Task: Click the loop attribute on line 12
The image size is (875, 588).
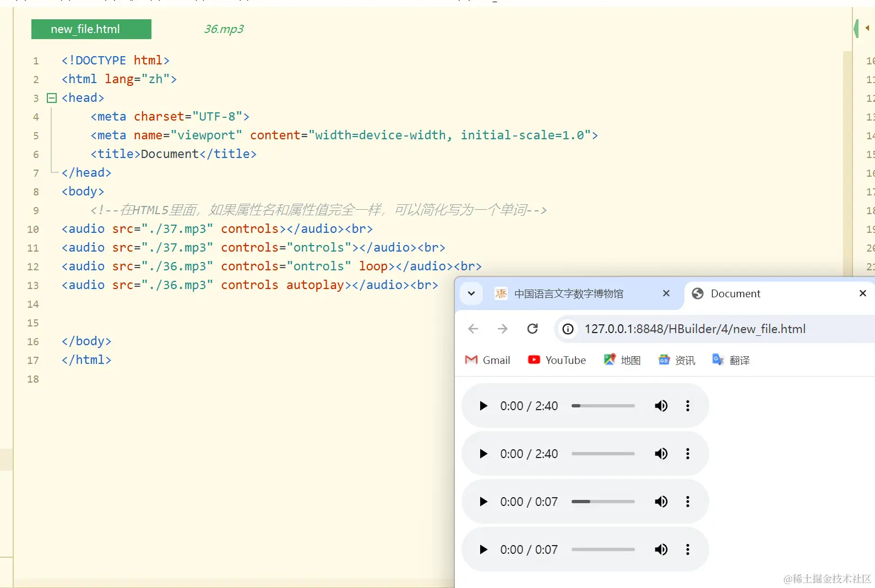Action: [x=373, y=266]
